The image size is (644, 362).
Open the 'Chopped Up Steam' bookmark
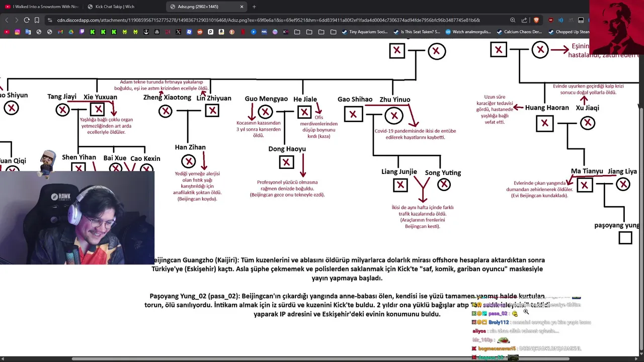tap(569, 32)
